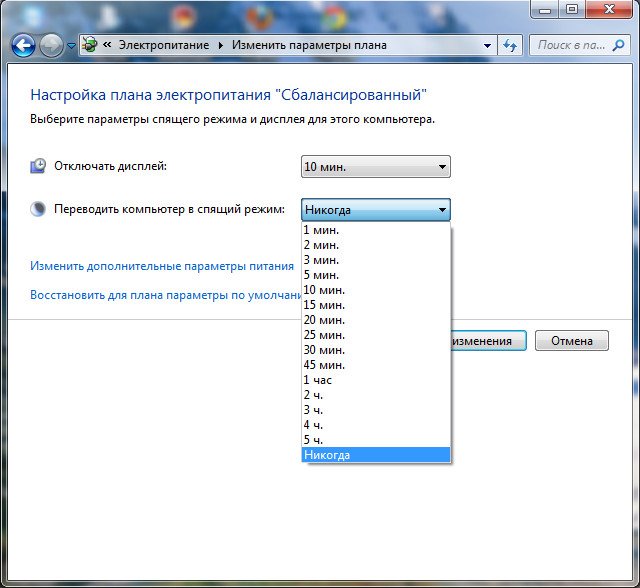Click the greyed Forward navigation arrow
Image resolution: width=640 pixels, height=588 pixels.
51,45
